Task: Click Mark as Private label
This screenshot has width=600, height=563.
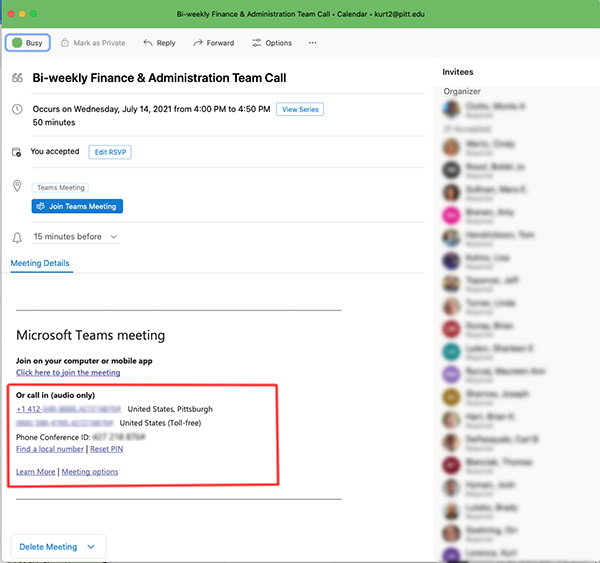Action: 99,43
